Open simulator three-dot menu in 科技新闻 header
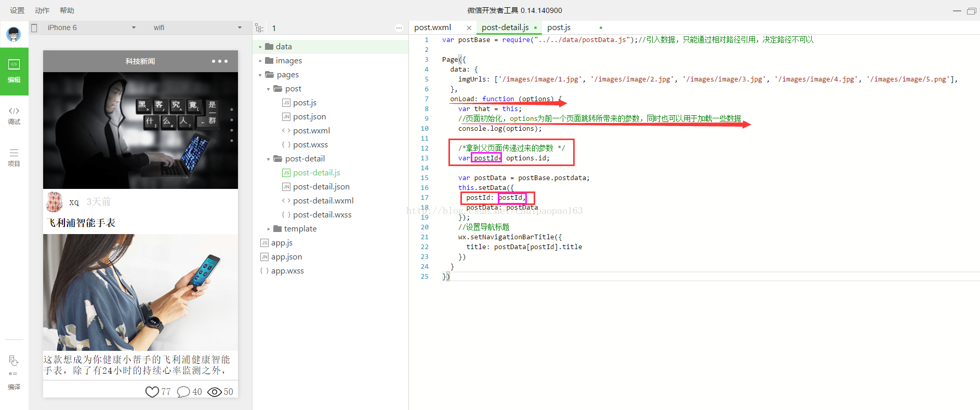 tap(220, 61)
